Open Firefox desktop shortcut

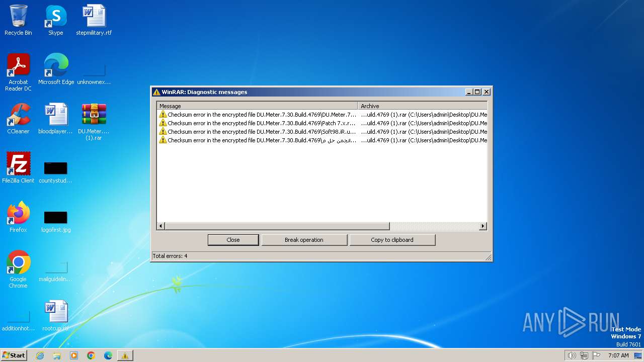tap(18, 217)
